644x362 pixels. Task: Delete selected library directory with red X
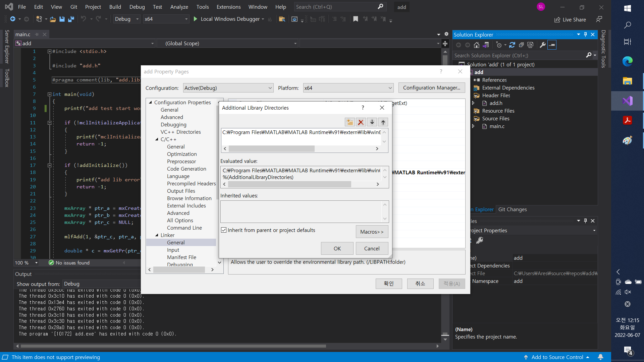(x=361, y=122)
